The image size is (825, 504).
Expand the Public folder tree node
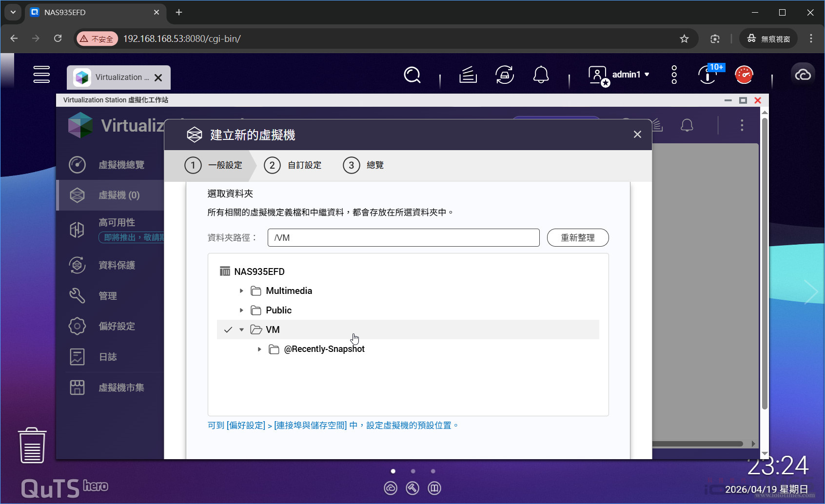(241, 310)
